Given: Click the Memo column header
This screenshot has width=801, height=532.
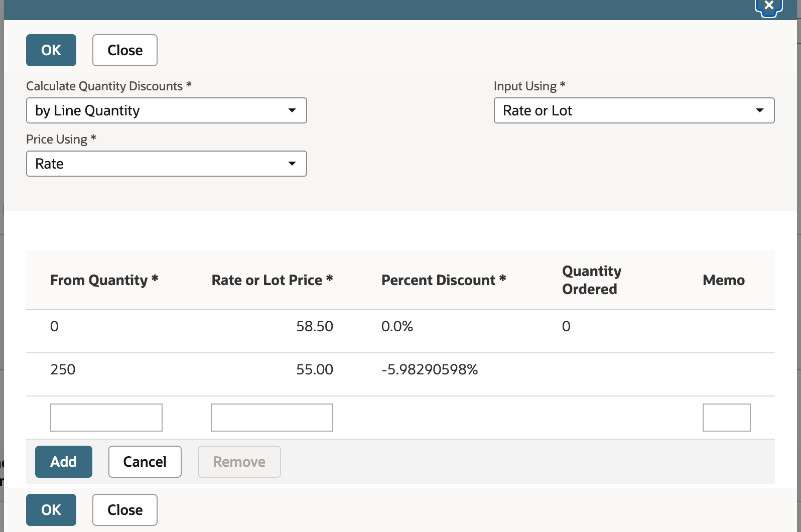Looking at the screenshot, I should (724, 280).
